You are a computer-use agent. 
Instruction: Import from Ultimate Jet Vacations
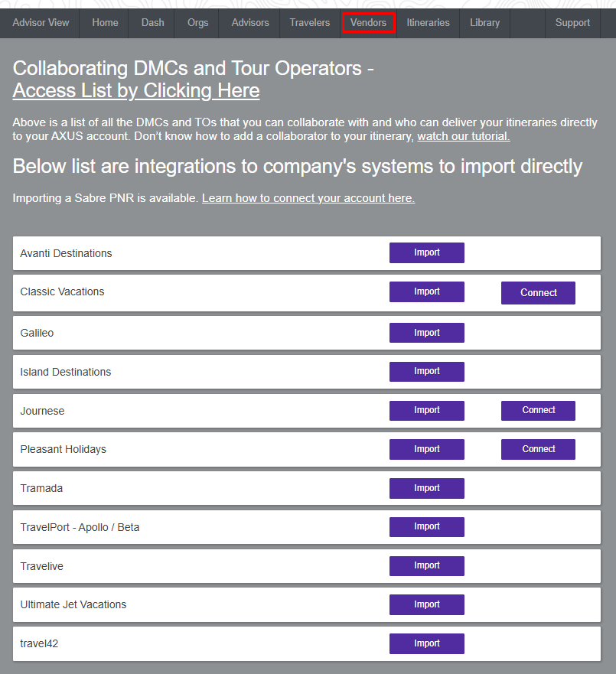(x=426, y=604)
